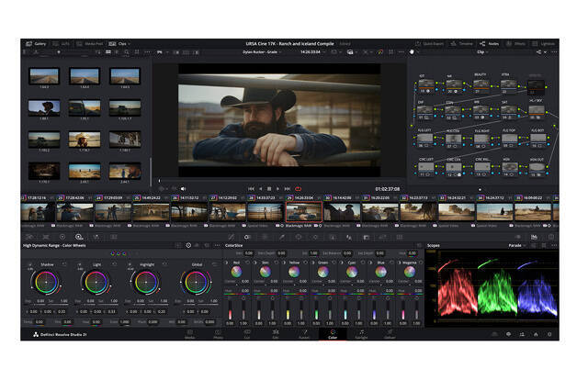Click the Red ColorSlice vector wheel

236,270
